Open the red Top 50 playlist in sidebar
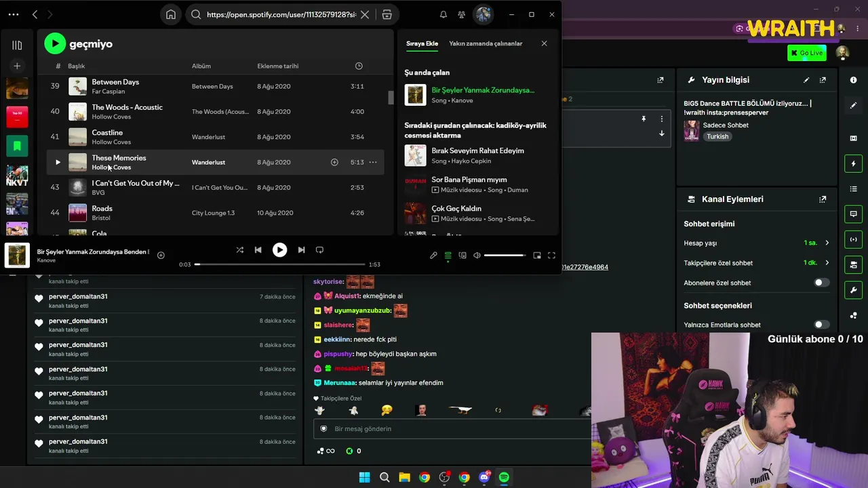Viewport: 868px width, 488px height. click(17, 117)
